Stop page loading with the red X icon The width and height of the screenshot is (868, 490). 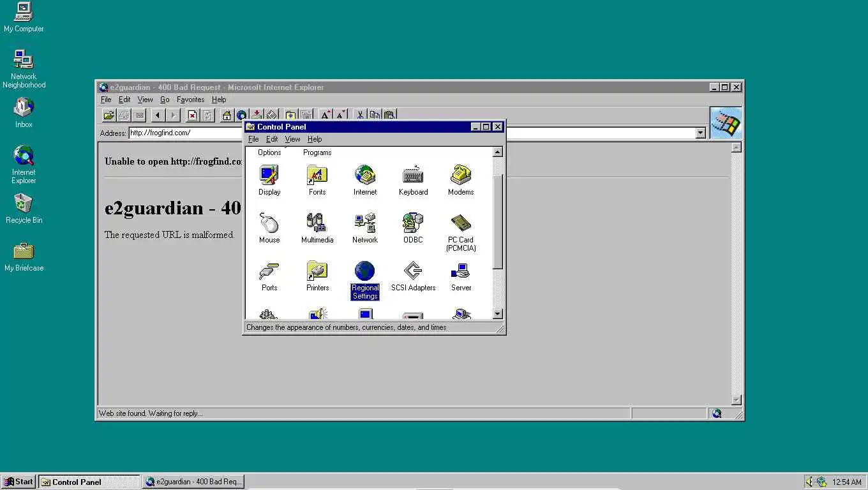click(192, 115)
